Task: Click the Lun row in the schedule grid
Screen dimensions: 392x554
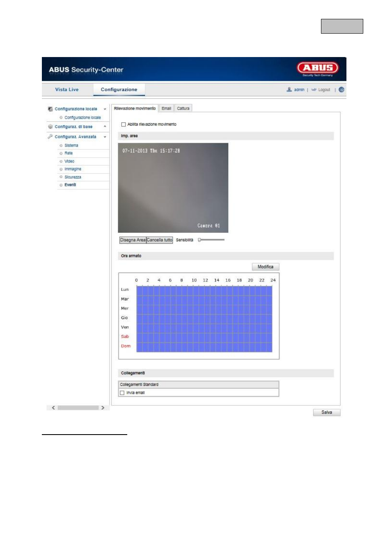Action: coord(204,290)
